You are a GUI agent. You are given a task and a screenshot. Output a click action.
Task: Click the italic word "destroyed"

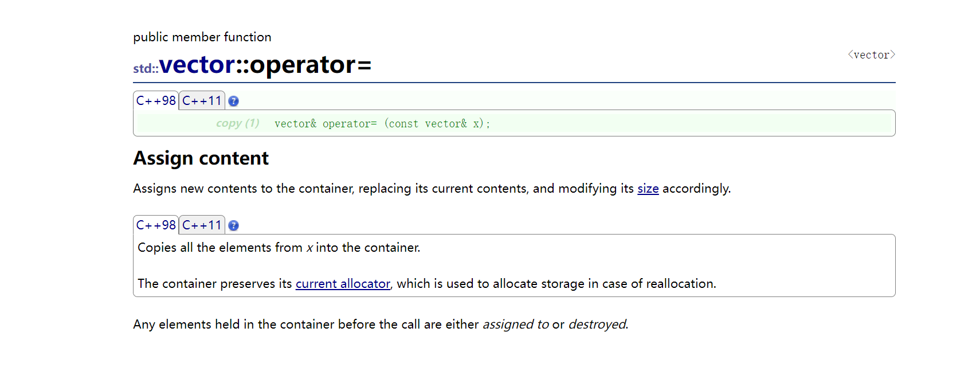pyautogui.click(x=597, y=325)
